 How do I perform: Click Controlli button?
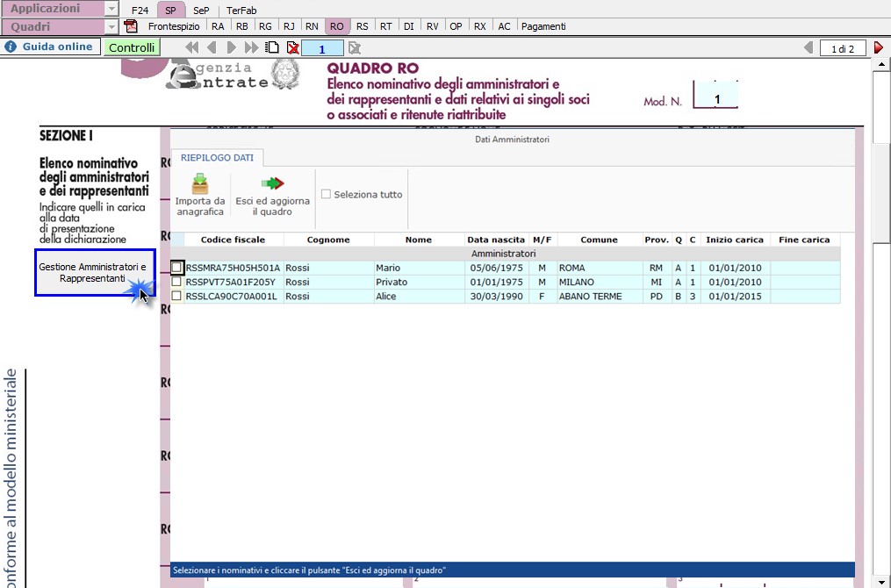pos(132,47)
